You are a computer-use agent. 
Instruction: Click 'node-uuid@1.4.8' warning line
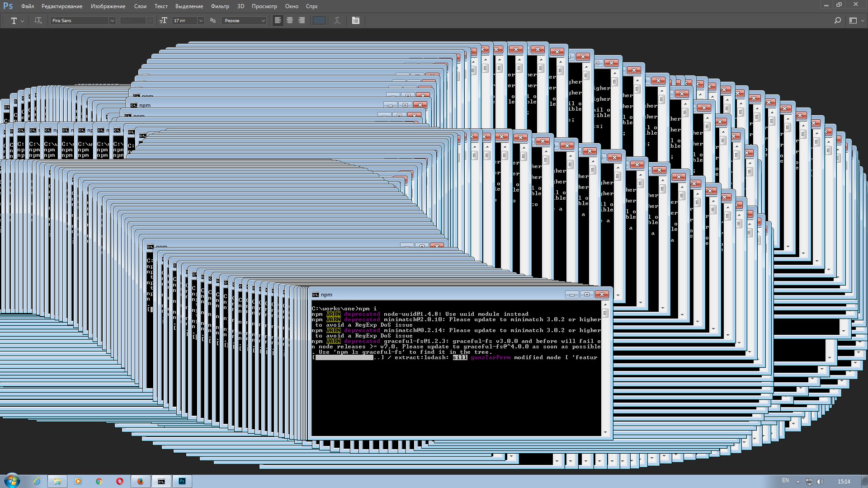click(420, 314)
